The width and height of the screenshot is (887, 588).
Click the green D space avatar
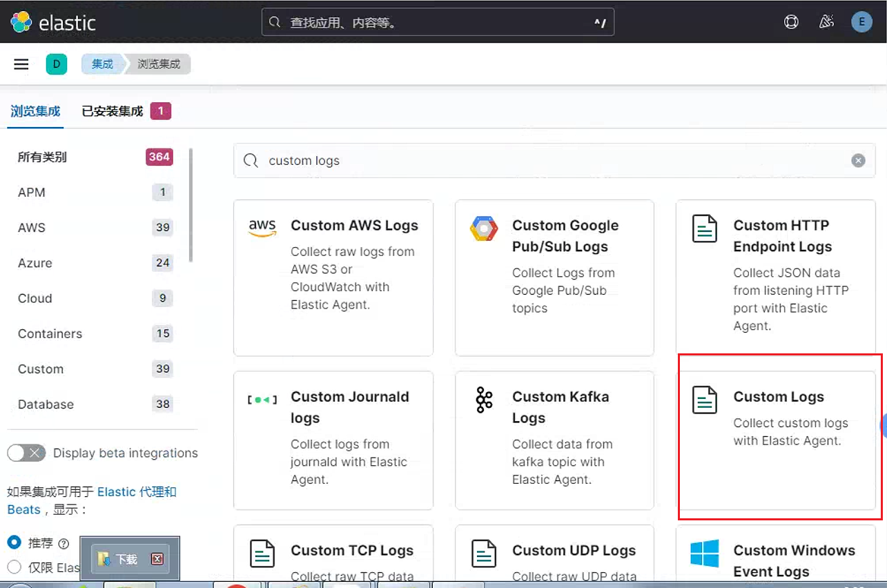coord(57,64)
